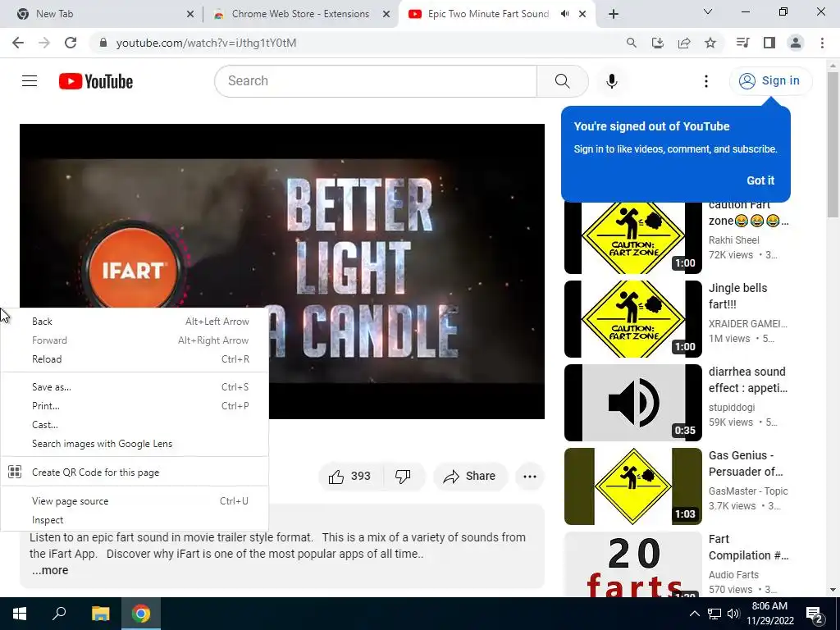Image resolution: width=840 pixels, height=630 pixels.
Task: Open a new tab with plus
Action: pyautogui.click(x=614, y=14)
